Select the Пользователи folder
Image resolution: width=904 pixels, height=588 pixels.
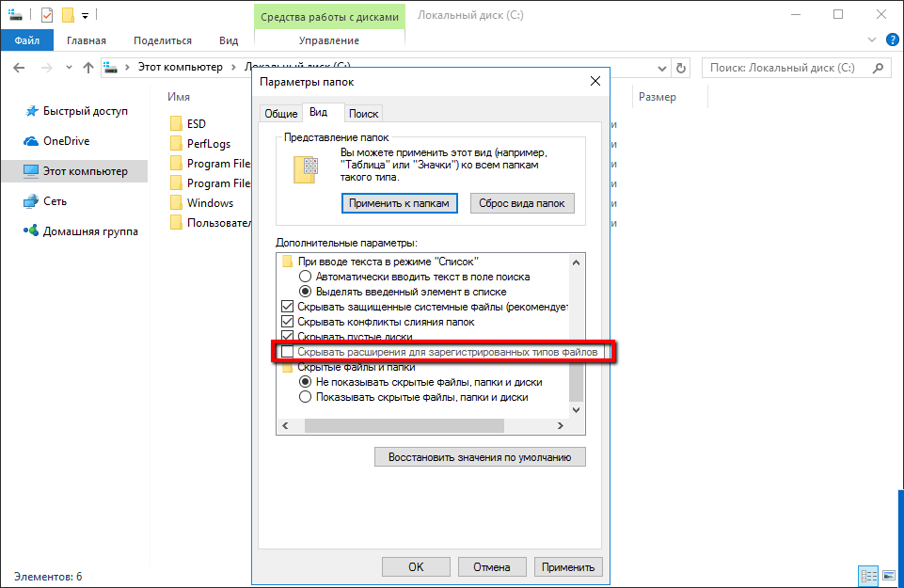pyautogui.click(x=211, y=223)
